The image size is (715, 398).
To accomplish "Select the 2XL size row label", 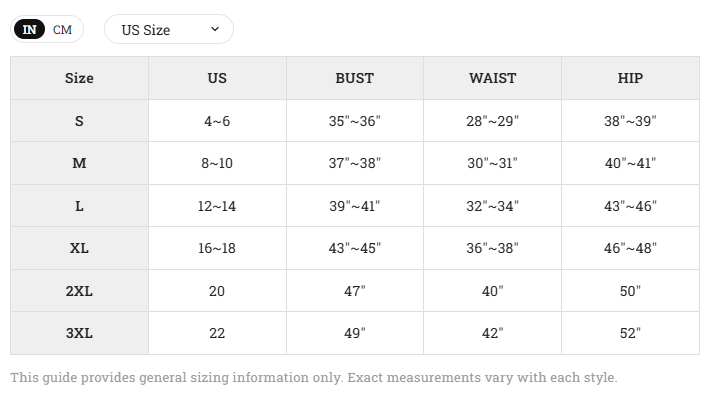I will (x=79, y=291).
